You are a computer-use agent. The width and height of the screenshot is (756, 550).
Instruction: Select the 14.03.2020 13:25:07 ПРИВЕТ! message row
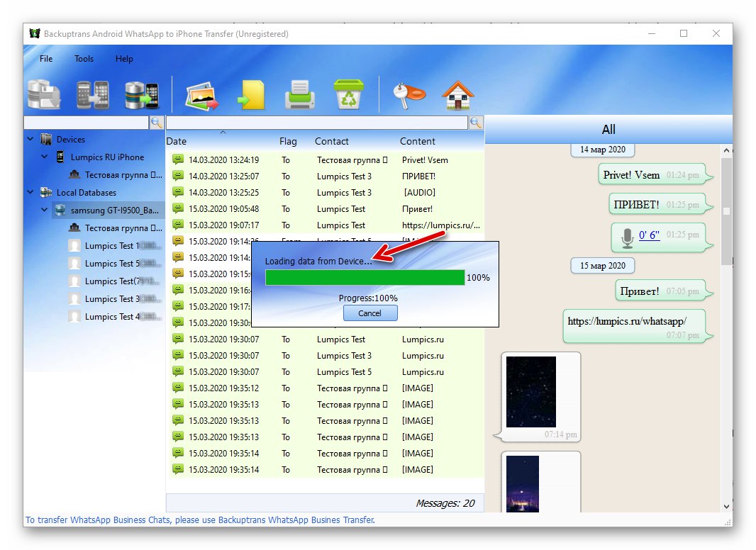pos(325,176)
